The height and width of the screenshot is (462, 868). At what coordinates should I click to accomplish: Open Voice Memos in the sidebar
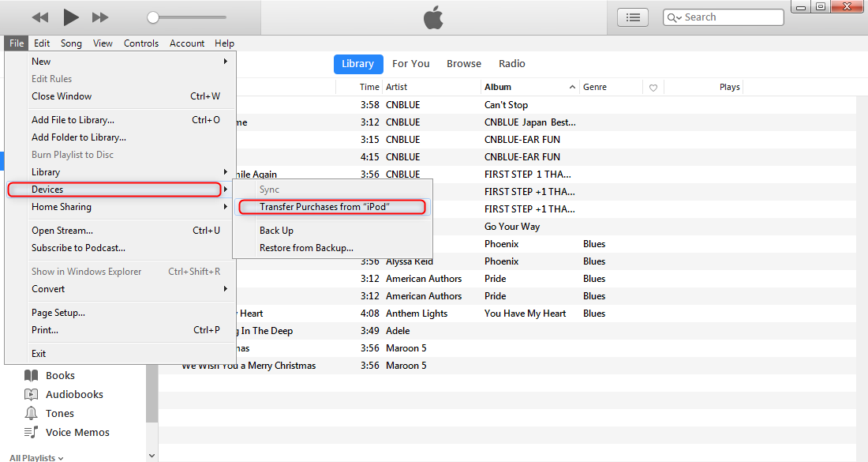[66, 433]
